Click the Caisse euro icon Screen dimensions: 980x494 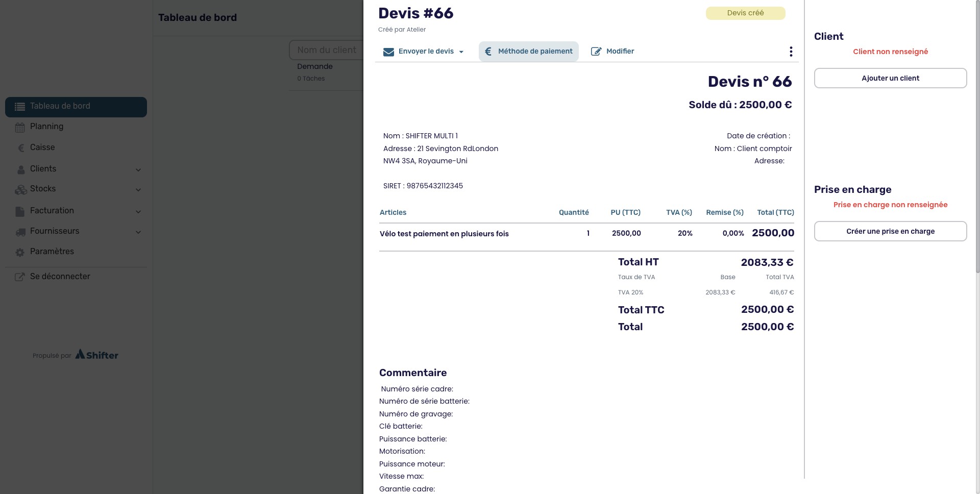coord(21,148)
